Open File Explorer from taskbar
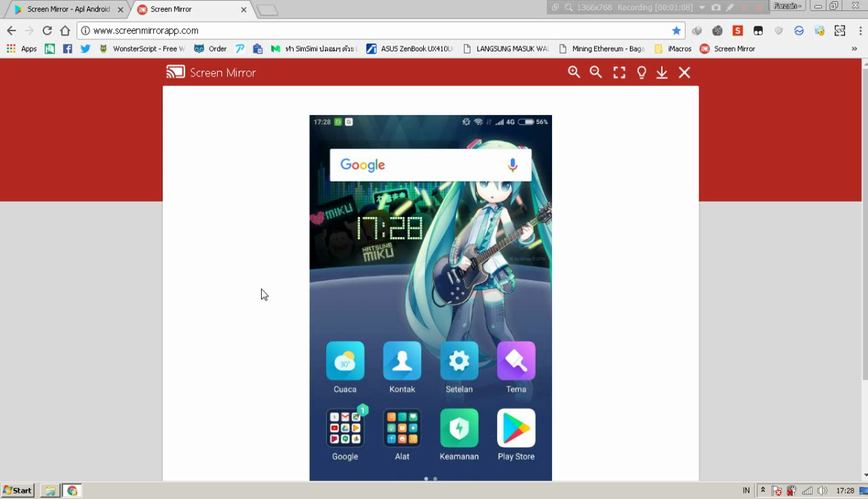The height and width of the screenshot is (499, 868). [x=50, y=490]
